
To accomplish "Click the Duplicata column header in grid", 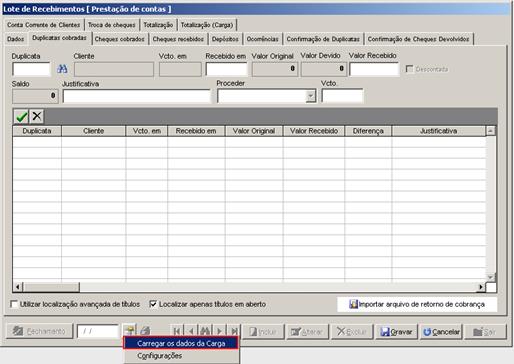I will tap(37, 131).
